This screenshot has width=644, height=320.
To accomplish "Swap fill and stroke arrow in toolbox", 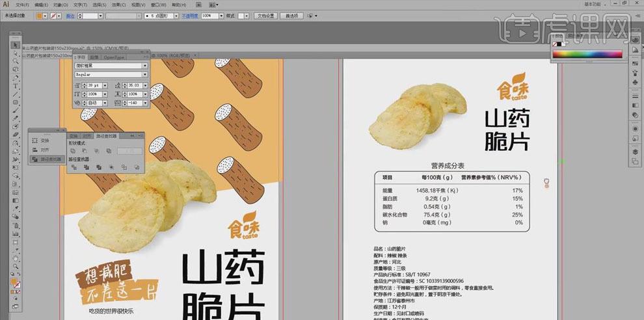I will pyautogui.click(x=18, y=274).
